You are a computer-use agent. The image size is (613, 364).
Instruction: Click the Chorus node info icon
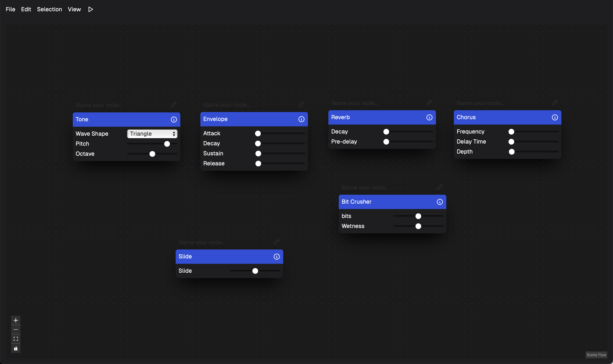(555, 118)
